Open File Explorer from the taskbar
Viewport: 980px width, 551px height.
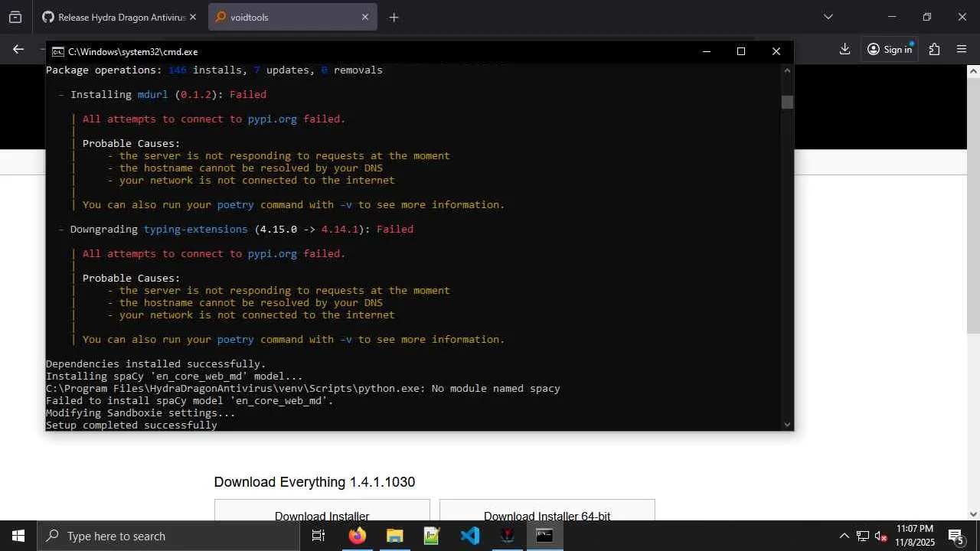click(x=394, y=536)
